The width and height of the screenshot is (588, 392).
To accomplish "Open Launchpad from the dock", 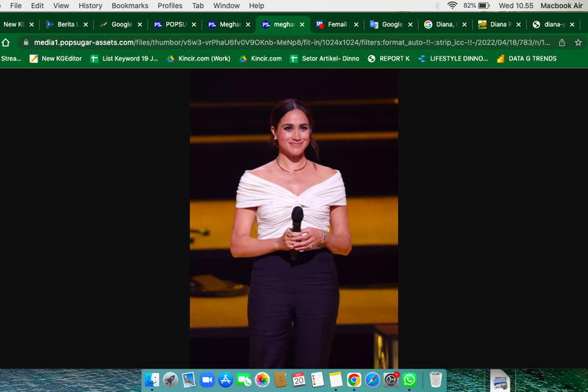I will 170,379.
